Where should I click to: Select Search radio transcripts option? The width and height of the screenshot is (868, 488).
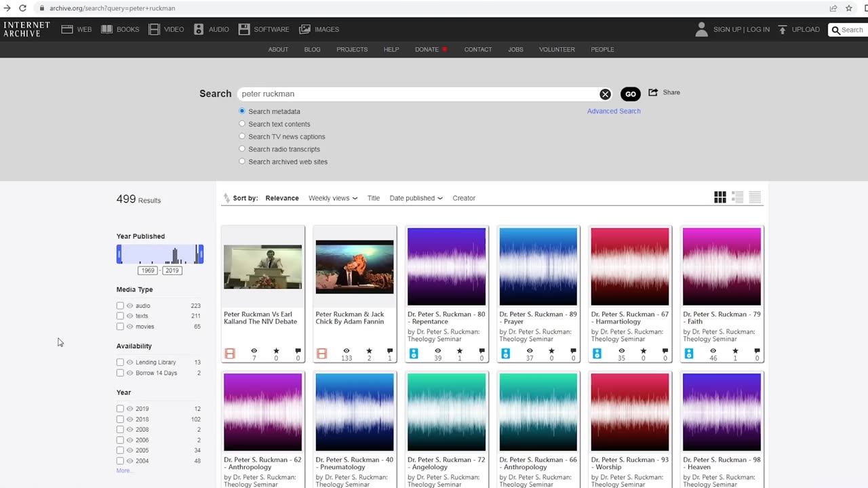242,149
